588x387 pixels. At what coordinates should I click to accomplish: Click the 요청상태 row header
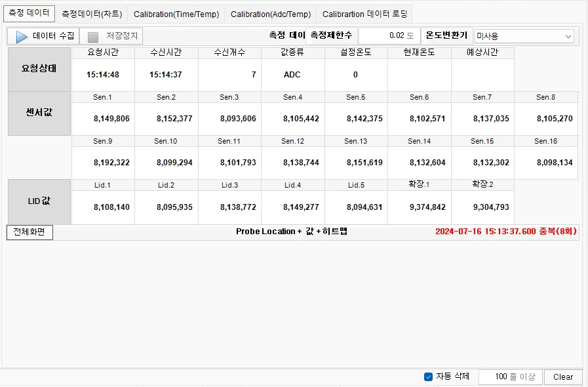click(39, 69)
